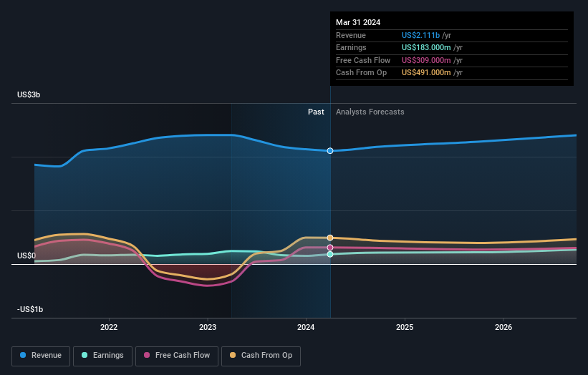Click the Cash From Op label in tooltip

[x=361, y=73]
